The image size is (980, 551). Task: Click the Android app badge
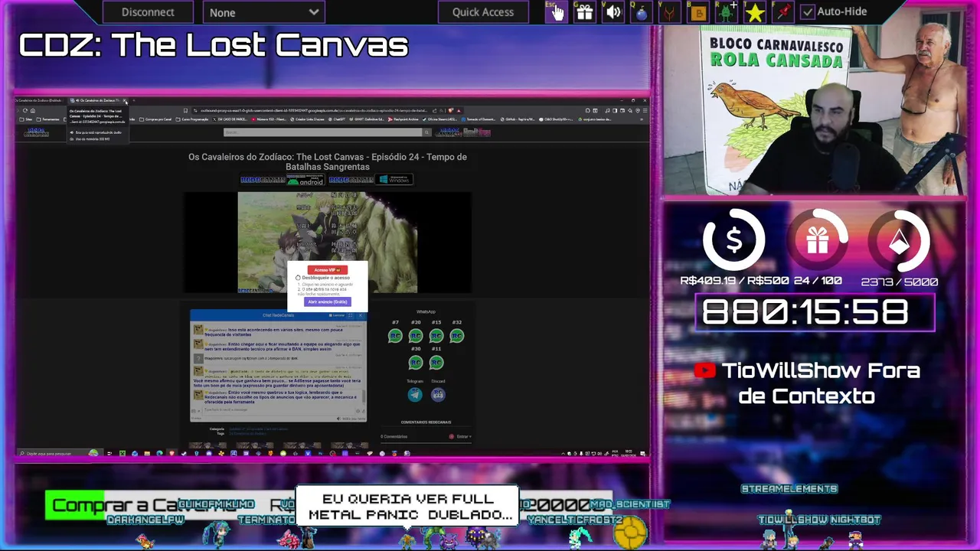(x=305, y=180)
